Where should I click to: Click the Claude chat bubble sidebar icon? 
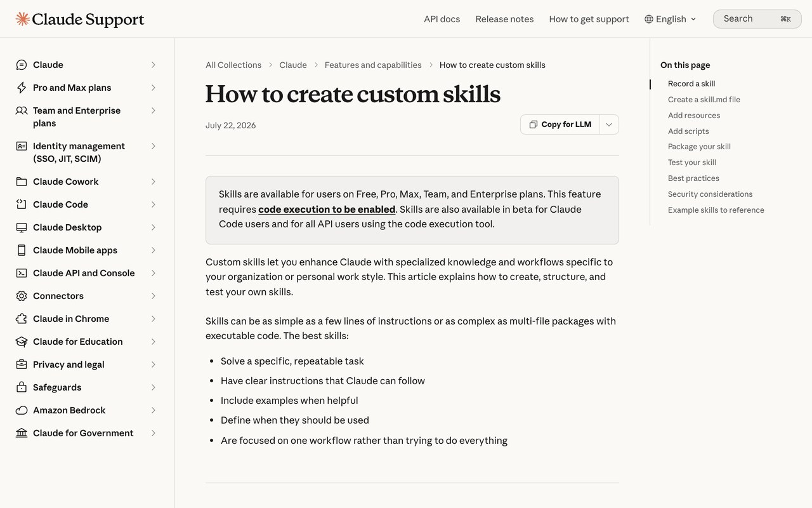click(22, 65)
